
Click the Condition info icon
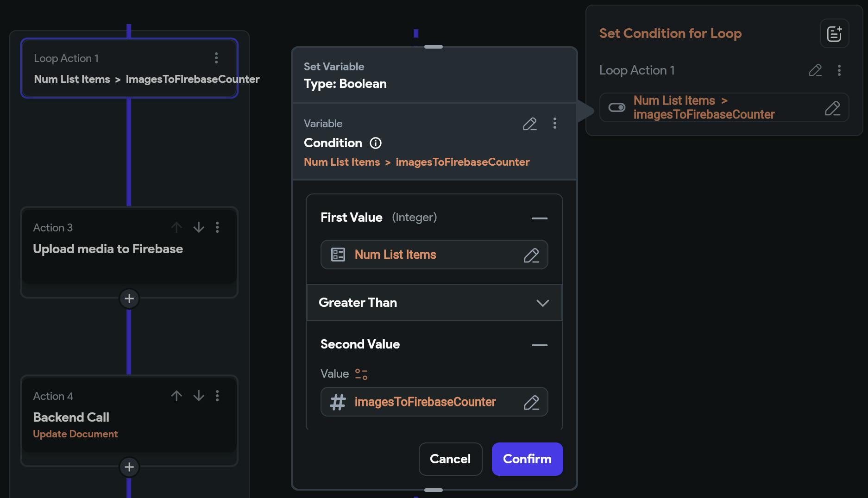point(376,143)
